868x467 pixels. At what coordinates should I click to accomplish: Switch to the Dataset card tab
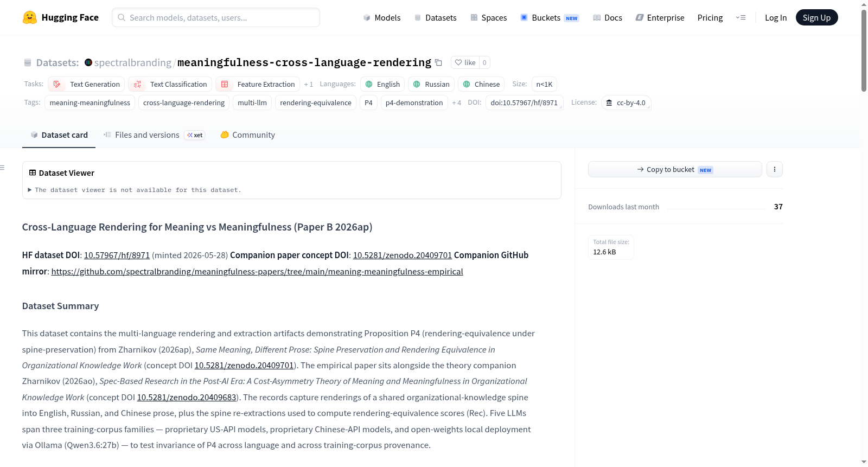59,135
